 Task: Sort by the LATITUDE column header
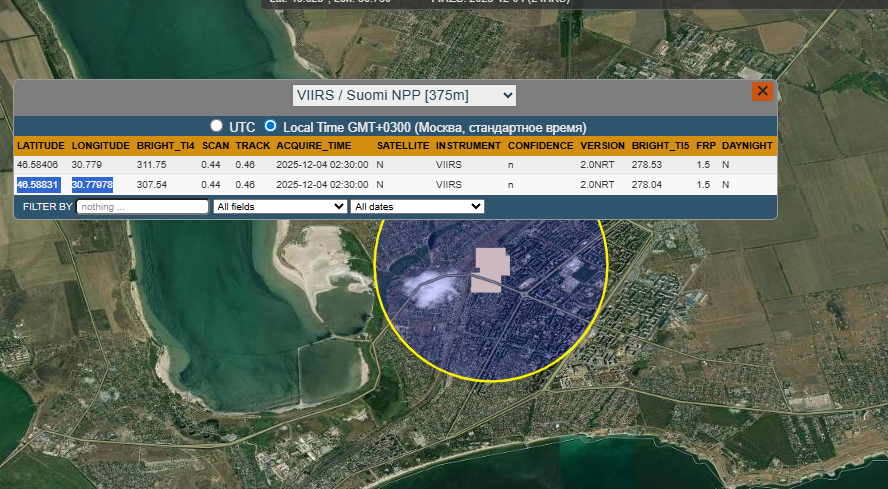tap(41, 146)
